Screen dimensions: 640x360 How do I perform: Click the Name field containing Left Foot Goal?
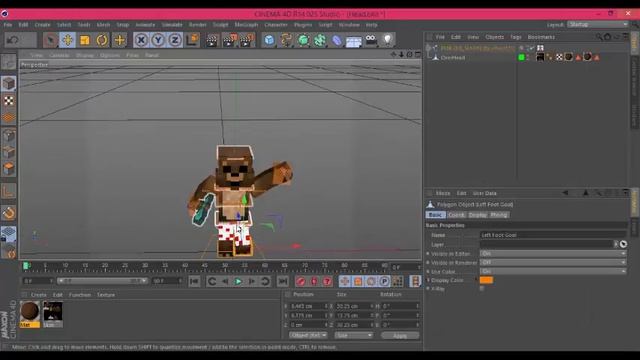click(553, 235)
